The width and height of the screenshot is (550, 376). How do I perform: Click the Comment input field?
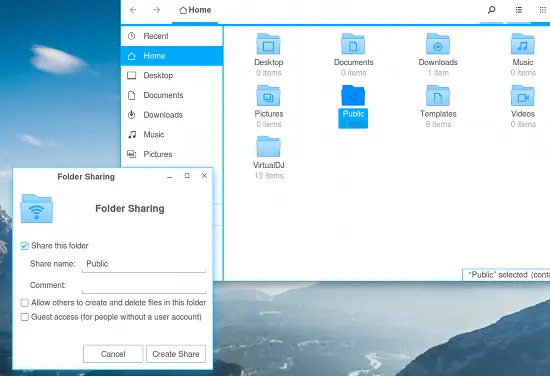click(144, 286)
